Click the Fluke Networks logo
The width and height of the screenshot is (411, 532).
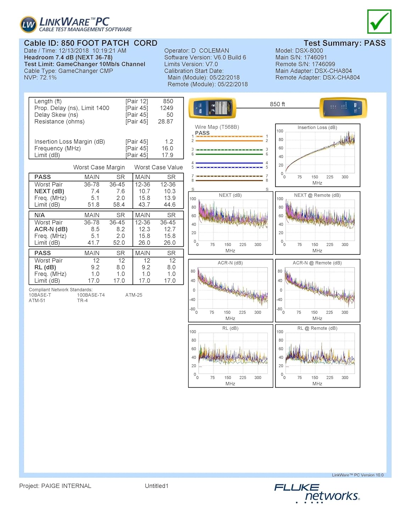click(317, 493)
